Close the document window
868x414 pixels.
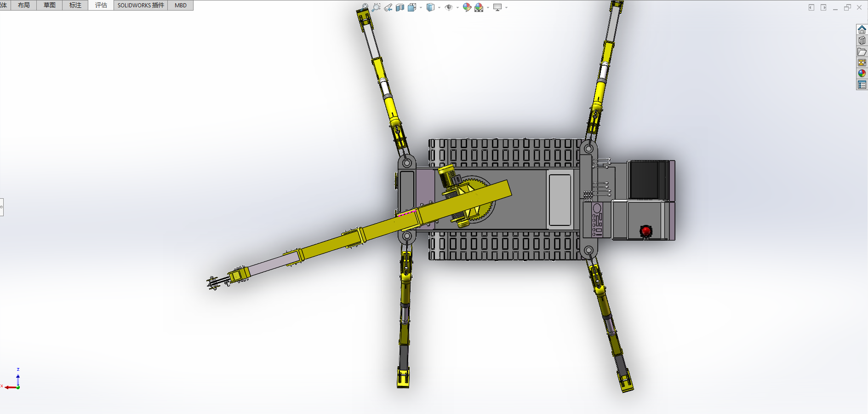[x=859, y=7]
